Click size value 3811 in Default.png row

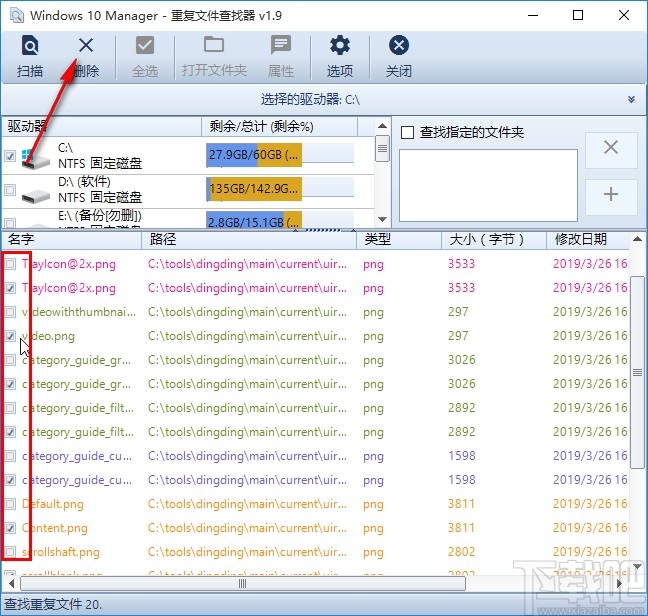(461, 504)
